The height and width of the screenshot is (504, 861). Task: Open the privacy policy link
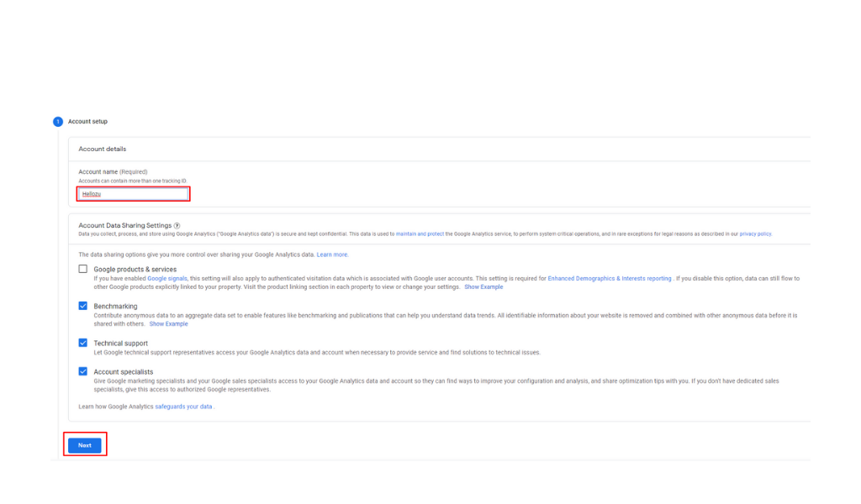coord(755,234)
